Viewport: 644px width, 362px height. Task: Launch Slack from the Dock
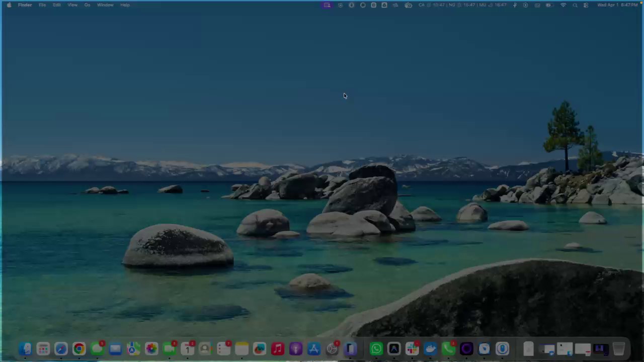click(412, 349)
